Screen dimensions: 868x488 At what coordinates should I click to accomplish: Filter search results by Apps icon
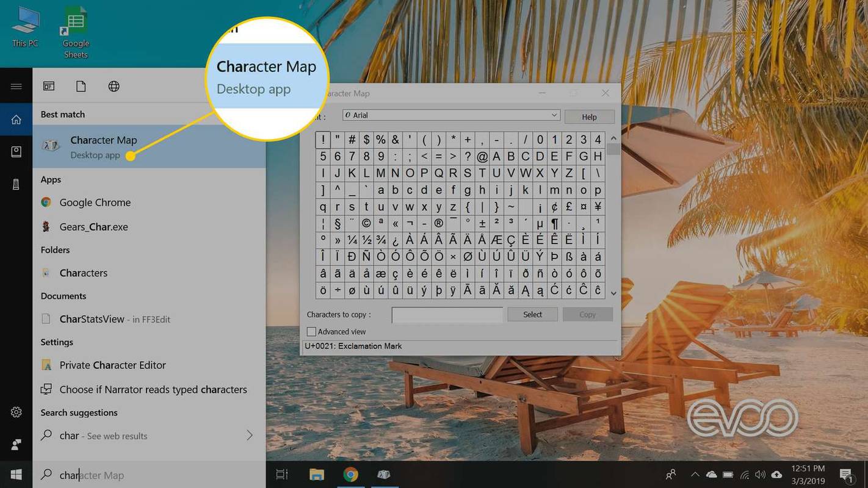point(49,87)
